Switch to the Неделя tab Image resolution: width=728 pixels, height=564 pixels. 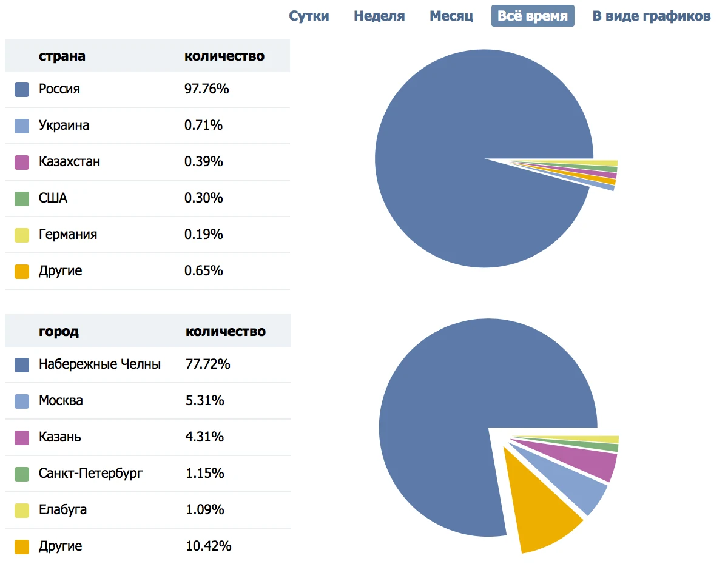pos(379,16)
